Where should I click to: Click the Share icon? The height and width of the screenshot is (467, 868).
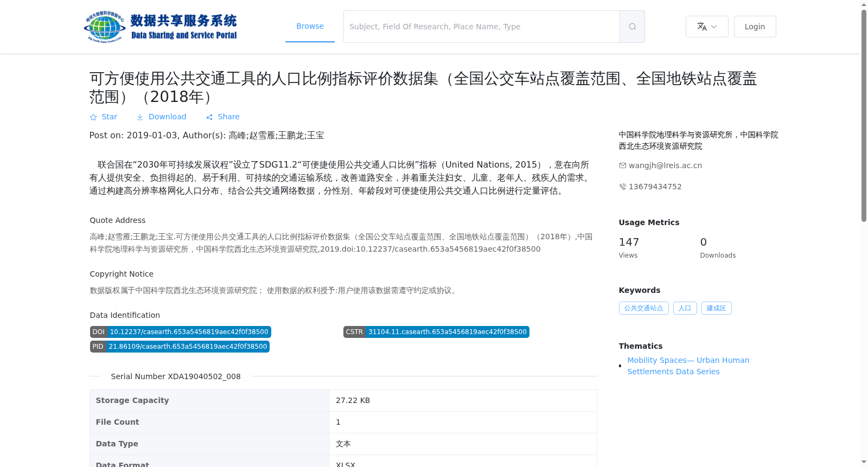tap(209, 117)
